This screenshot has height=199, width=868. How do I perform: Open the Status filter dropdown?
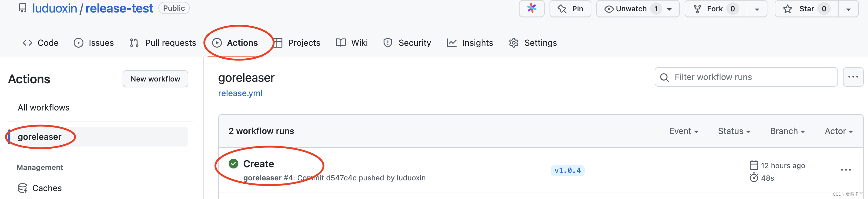(734, 131)
